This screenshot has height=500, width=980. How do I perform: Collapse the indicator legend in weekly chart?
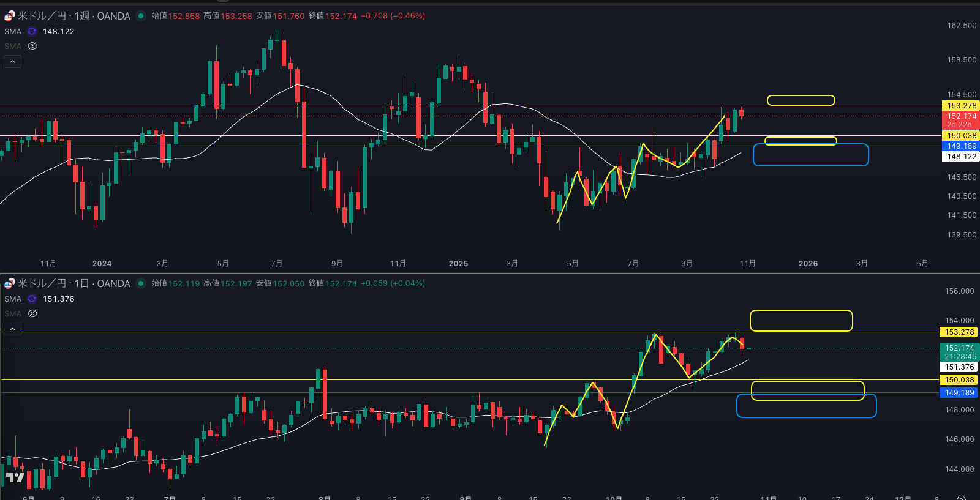(12, 61)
